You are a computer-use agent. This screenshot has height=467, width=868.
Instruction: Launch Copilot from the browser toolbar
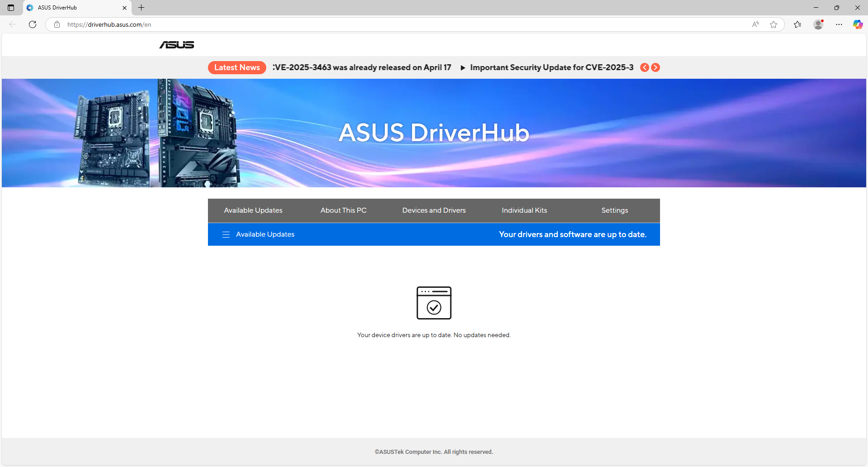[x=858, y=24]
